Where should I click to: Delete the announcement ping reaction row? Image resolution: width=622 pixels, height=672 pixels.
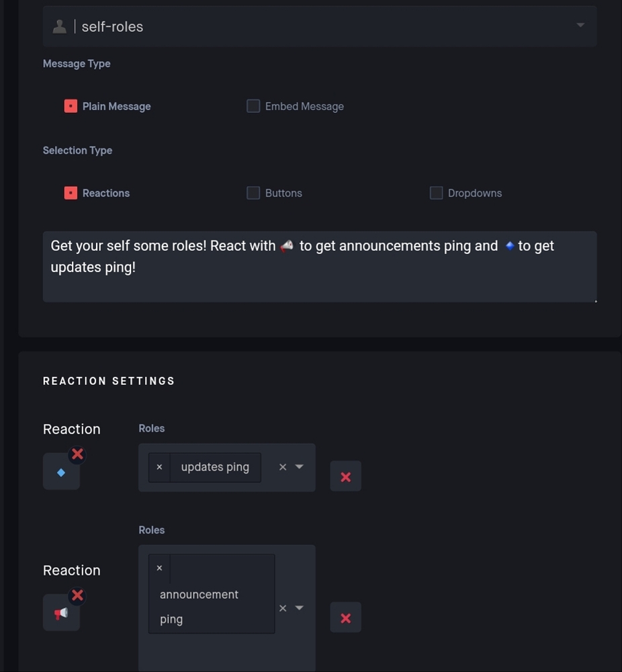tap(345, 617)
